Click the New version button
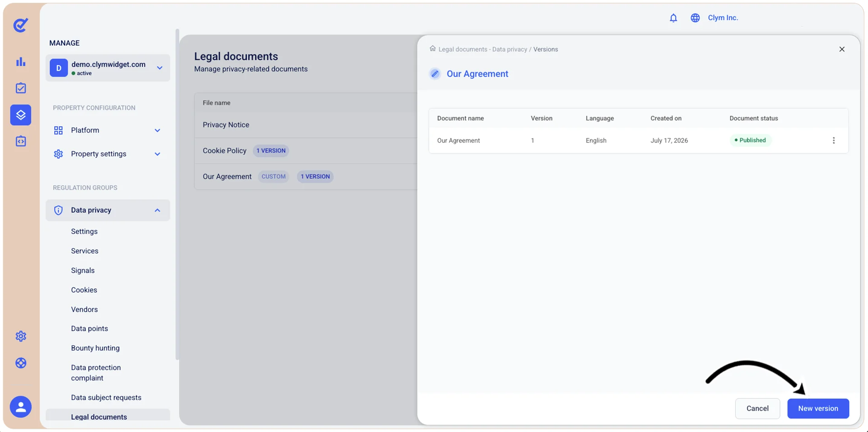The width and height of the screenshot is (868, 432). (818, 408)
